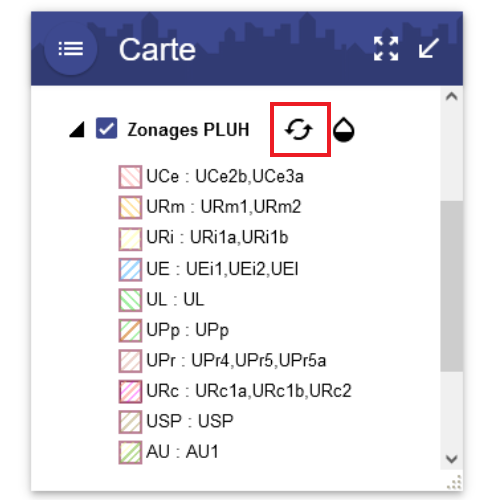
Task: Click the scrollbar down arrow
Action: [452, 459]
